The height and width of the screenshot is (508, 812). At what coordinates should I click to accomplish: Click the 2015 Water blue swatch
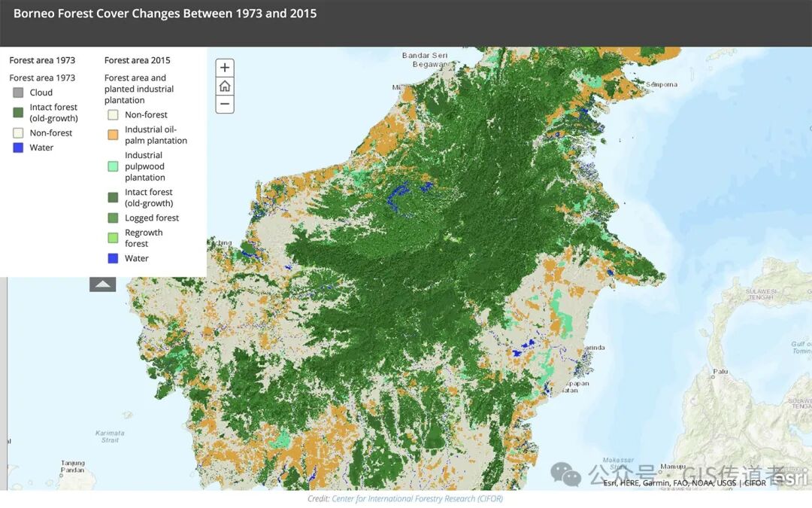pos(113,258)
